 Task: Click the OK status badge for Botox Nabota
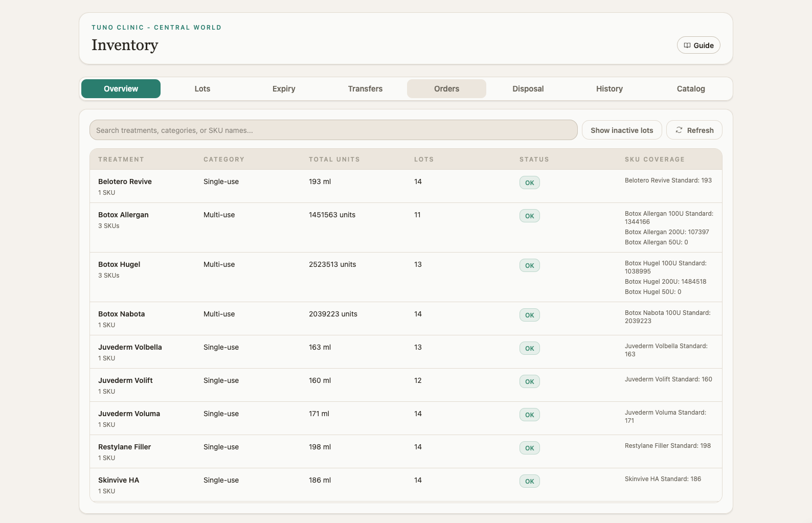530,315
